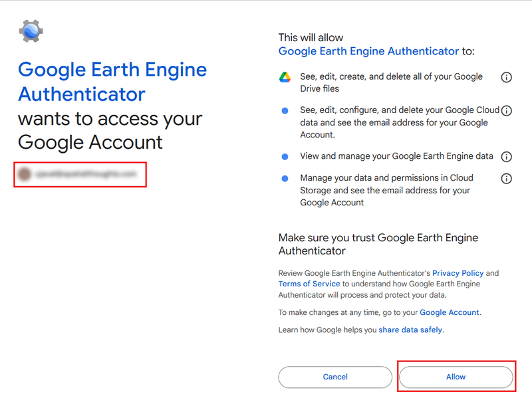This screenshot has height=394, width=532.
Task: Open the Privacy Policy link
Action: pyautogui.click(x=458, y=273)
